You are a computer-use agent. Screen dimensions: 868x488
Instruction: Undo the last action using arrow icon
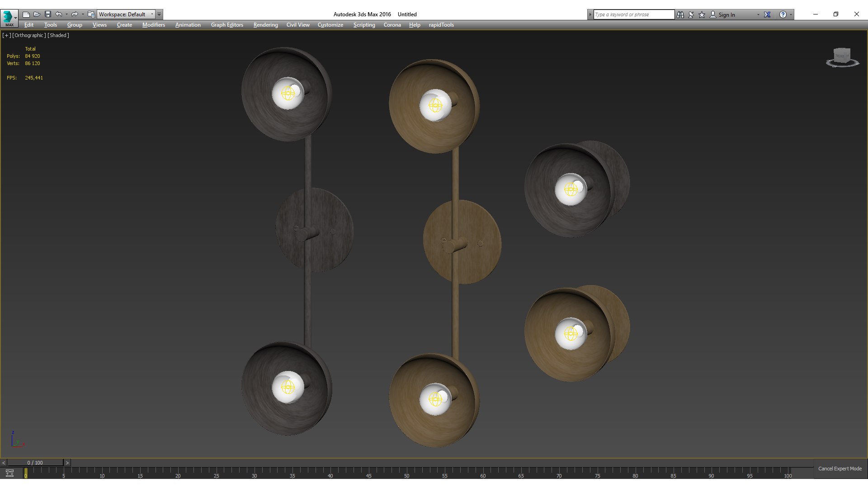(58, 14)
